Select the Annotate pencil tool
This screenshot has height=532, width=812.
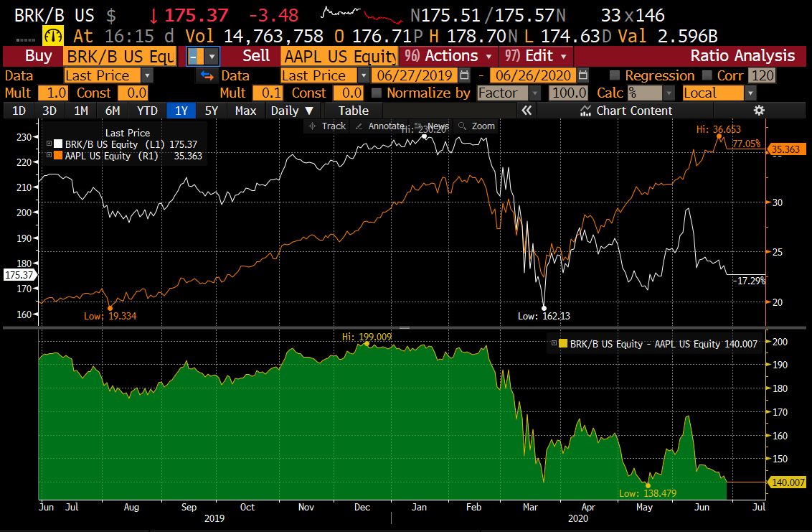point(379,126)
